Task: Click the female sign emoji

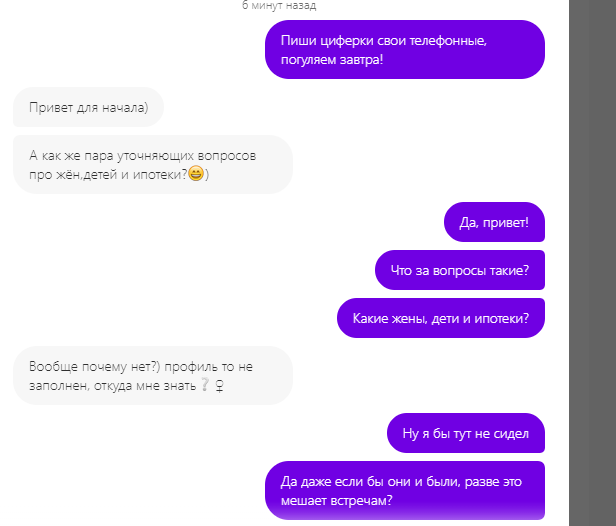Action: [x=220, y=386]
